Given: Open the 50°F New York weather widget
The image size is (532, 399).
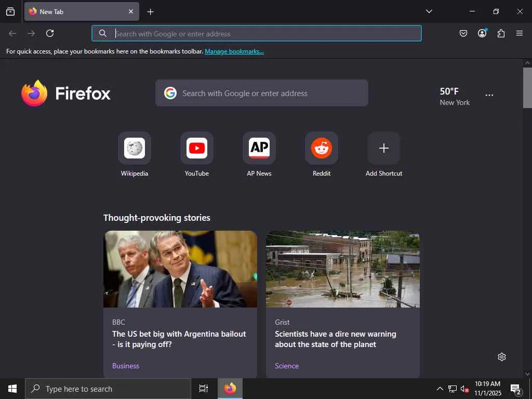Looking at the screenshot, I should pos(455,96).
